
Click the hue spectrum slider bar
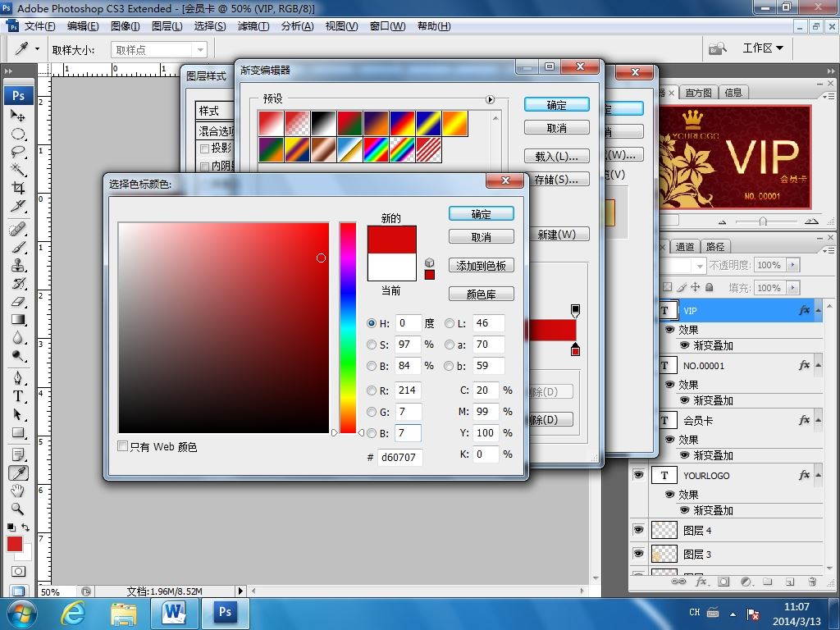[x=348, y=327]
